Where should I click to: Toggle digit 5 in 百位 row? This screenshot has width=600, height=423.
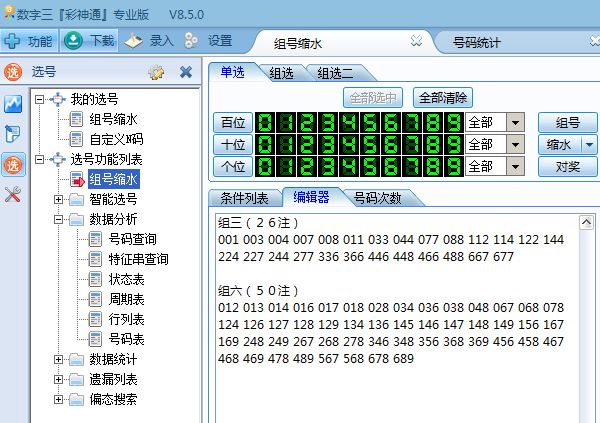[370, 123]
